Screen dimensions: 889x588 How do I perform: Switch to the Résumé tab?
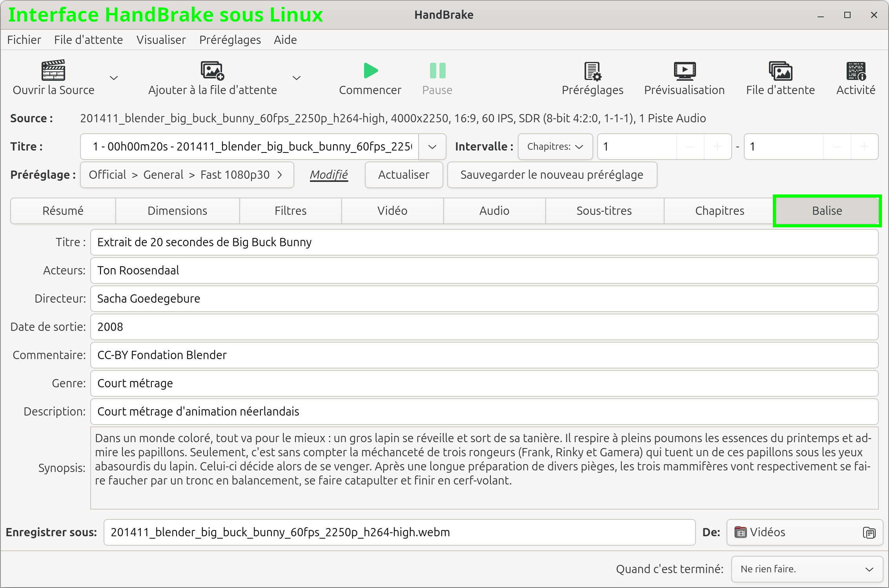tap(63, 211)
